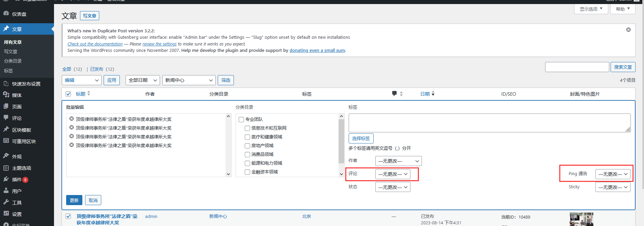Click the 取消 cancel button

(x=93, y=200)
